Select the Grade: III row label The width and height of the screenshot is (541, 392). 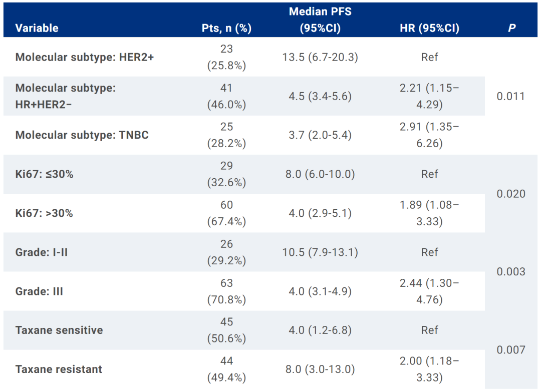[39, 291]
